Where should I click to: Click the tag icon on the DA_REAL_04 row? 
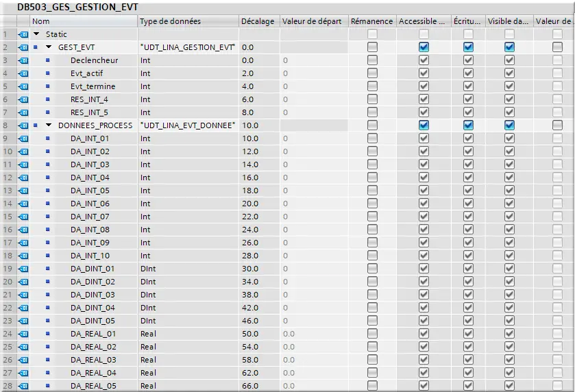(23, 373)
